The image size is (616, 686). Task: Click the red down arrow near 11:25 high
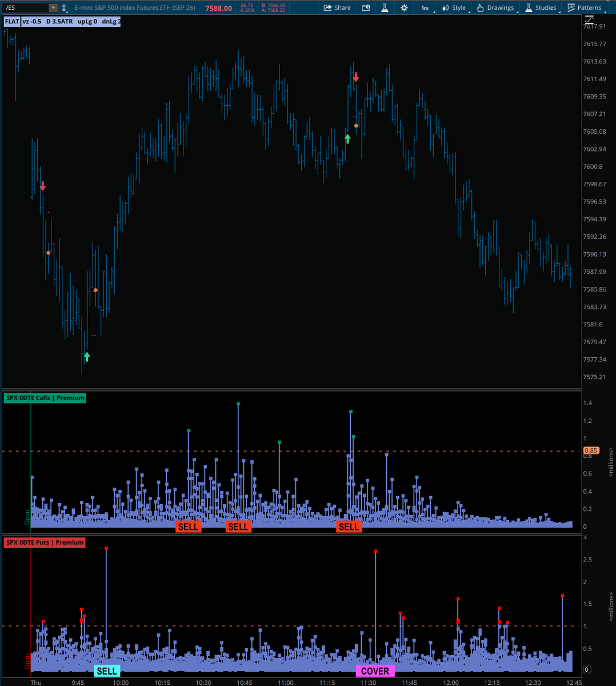coord(355,77)
